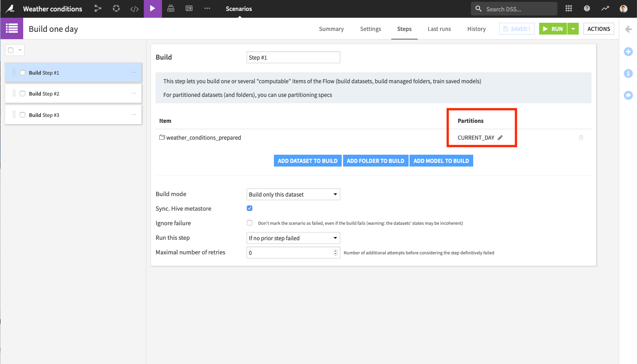Check the box for Build Step #3

tap(23, 115)
